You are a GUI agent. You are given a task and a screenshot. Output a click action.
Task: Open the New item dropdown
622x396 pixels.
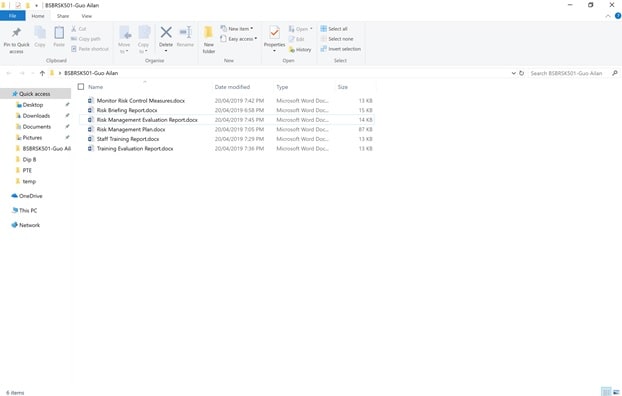pyautogui.click(x=236, y=29)
